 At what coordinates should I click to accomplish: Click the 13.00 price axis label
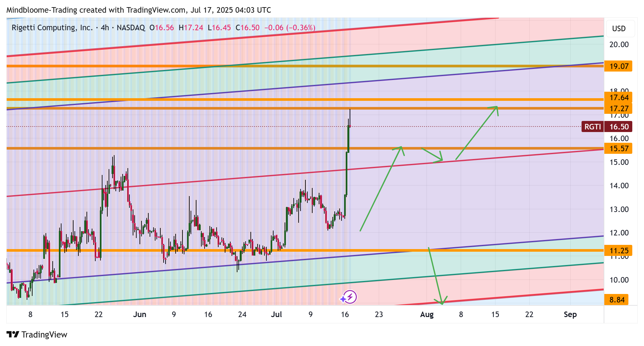point(619,209)
